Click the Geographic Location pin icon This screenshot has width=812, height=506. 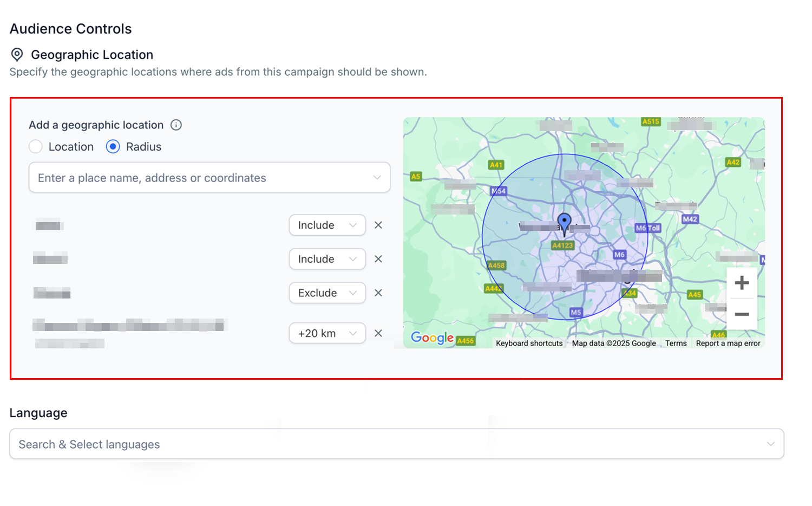click(x=17, y=55)
